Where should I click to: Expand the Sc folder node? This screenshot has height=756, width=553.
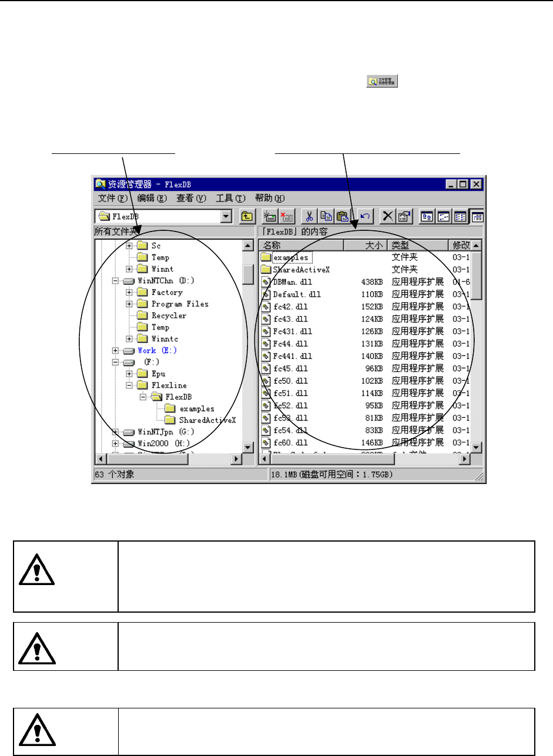(129, 246)
